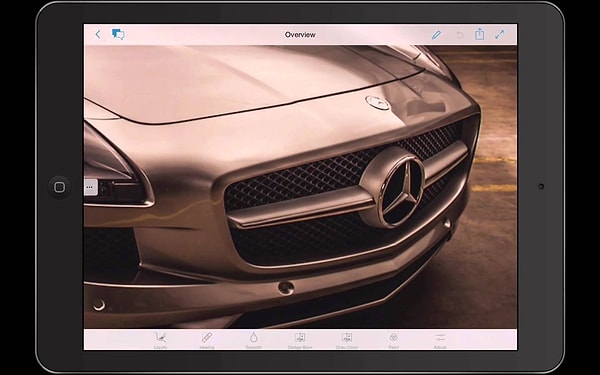Image resolution: width=600 pixels, height=375 pixels.
Task: Open the comments chat bubbles icon
Action: (x=118, y=34)
